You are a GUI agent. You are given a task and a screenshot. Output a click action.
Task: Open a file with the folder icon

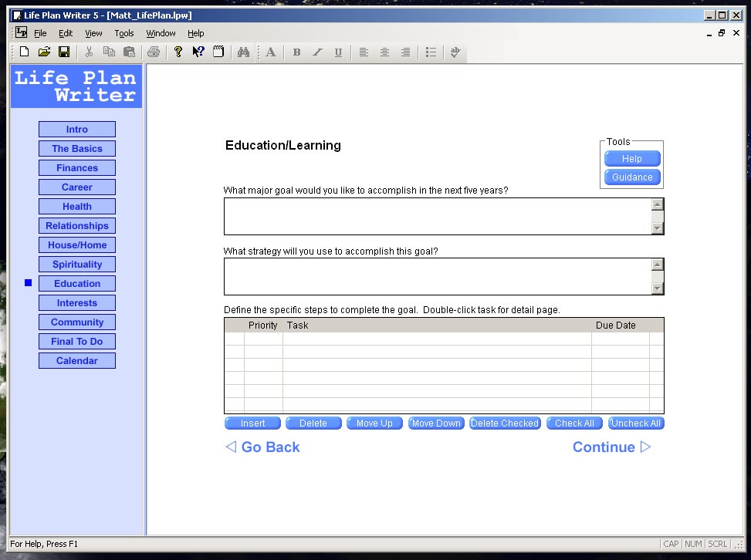(x=44, y=52)
